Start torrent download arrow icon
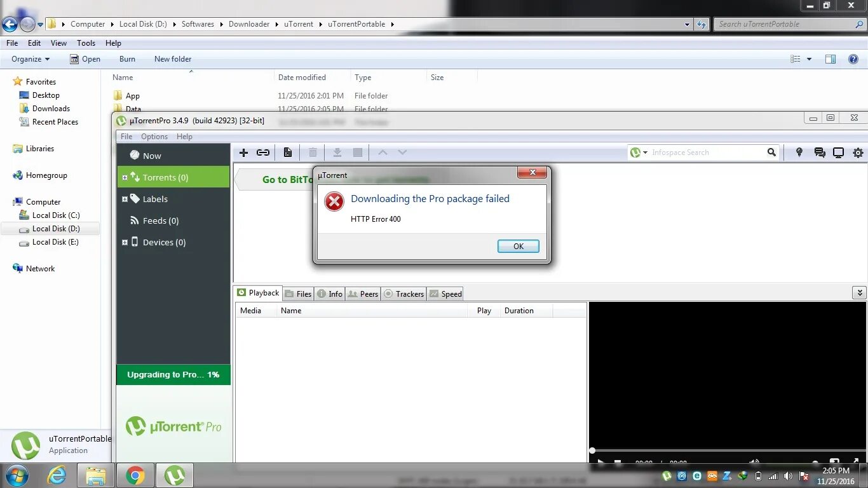This screenshot has height=488, width=868. point(337,152)
